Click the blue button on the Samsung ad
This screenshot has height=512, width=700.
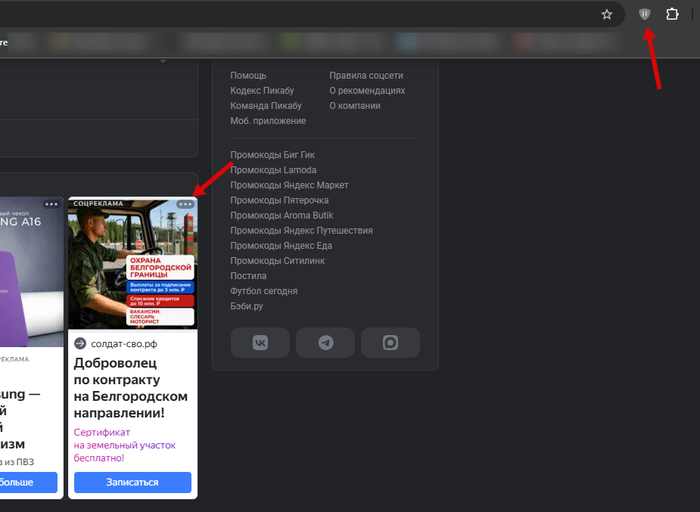(x=29, y=483)
